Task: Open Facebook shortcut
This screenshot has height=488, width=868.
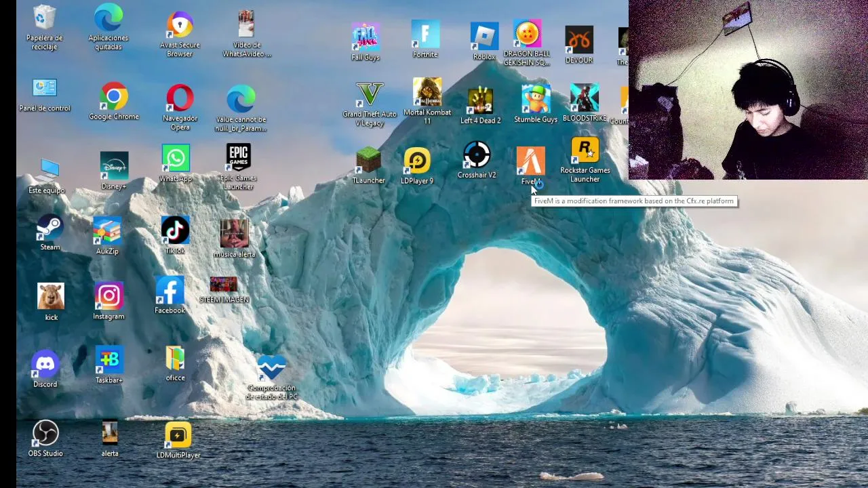Action: pyautogui.click(x=170, y=296)
